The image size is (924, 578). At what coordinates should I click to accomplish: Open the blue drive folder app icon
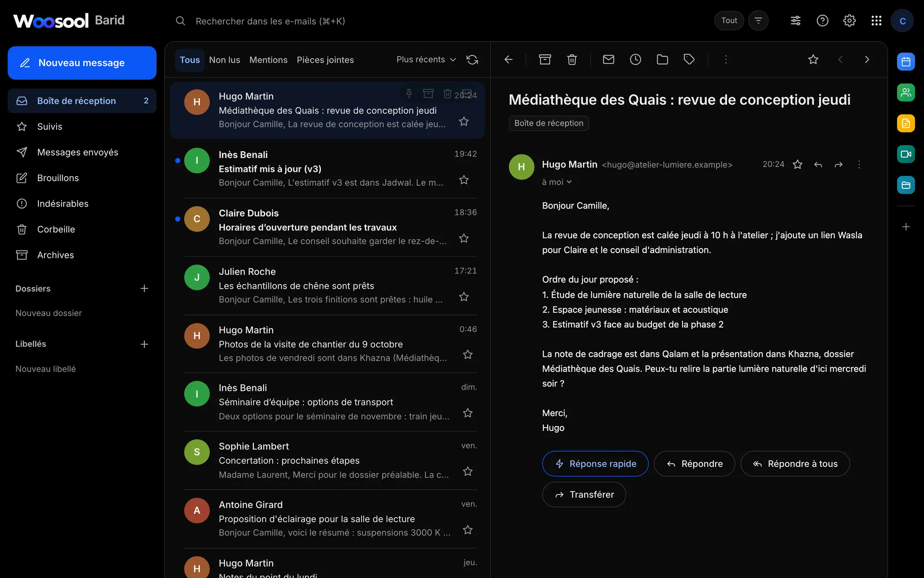click(906, 185)
